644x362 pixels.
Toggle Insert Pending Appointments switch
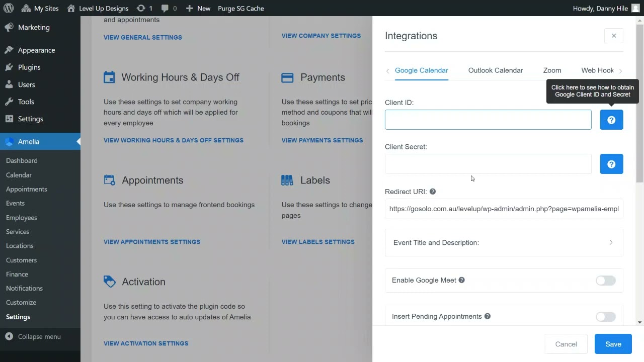point(606,317)
